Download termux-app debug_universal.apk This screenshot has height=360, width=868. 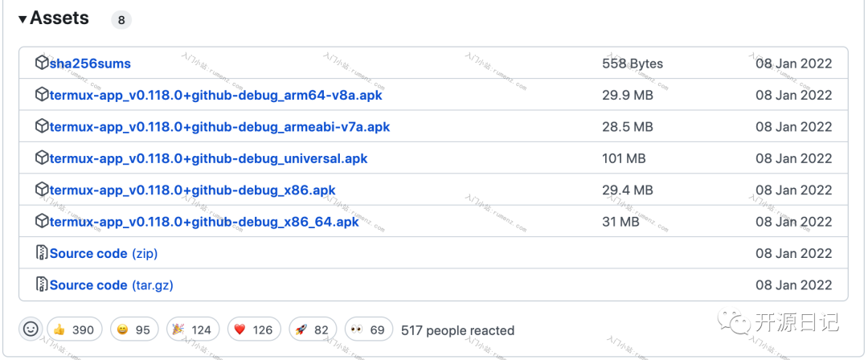[x=209, y=158]
